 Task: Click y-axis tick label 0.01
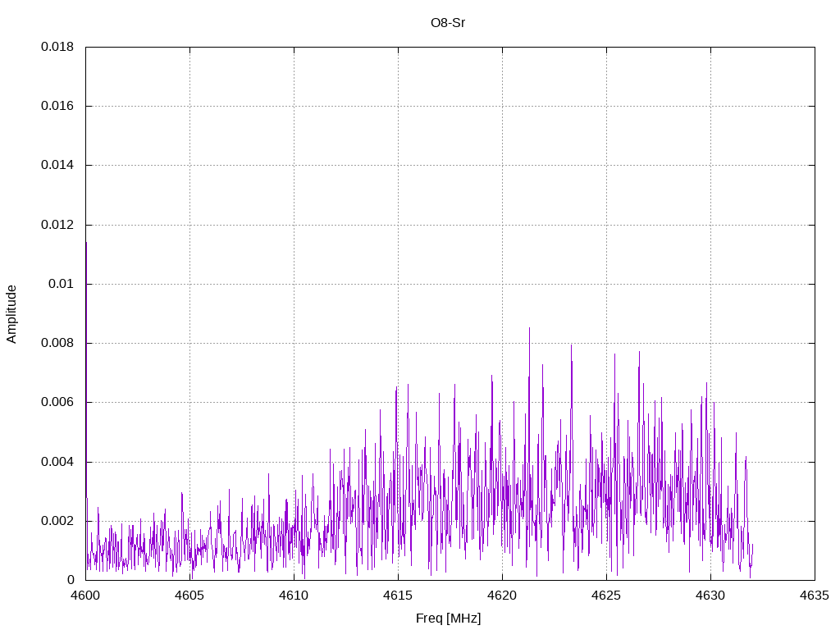[61, 284]
